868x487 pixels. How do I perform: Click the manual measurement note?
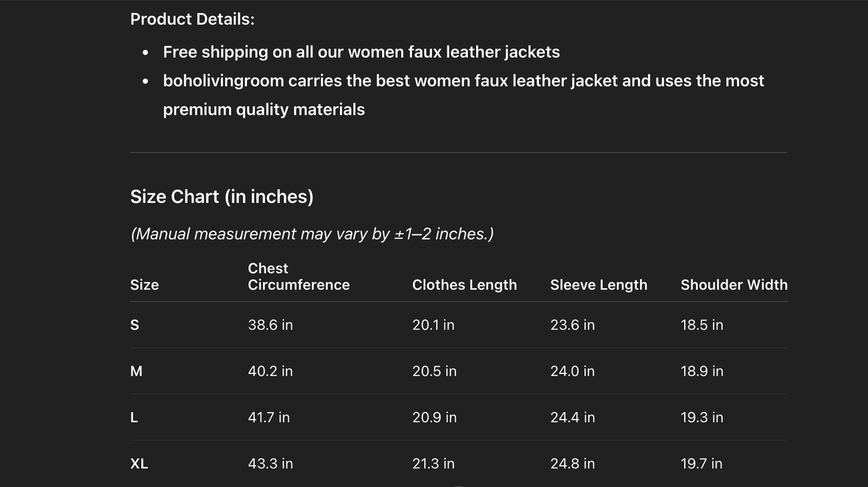point(312,234)
